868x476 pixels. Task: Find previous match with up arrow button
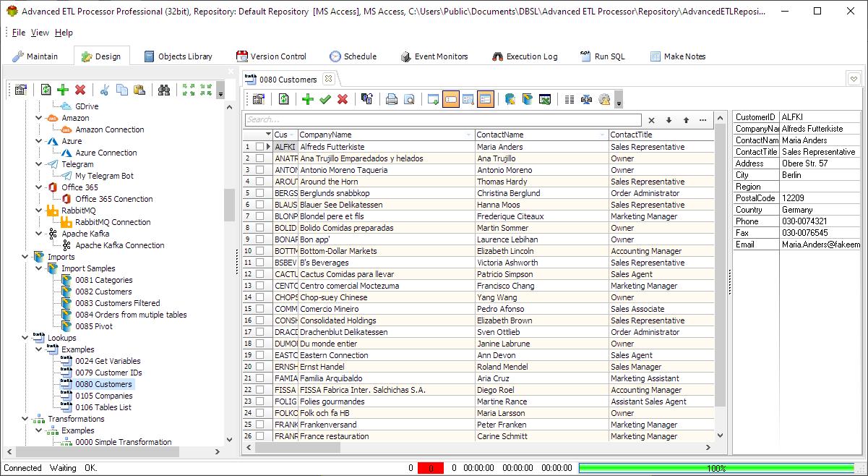pos(686,120)
